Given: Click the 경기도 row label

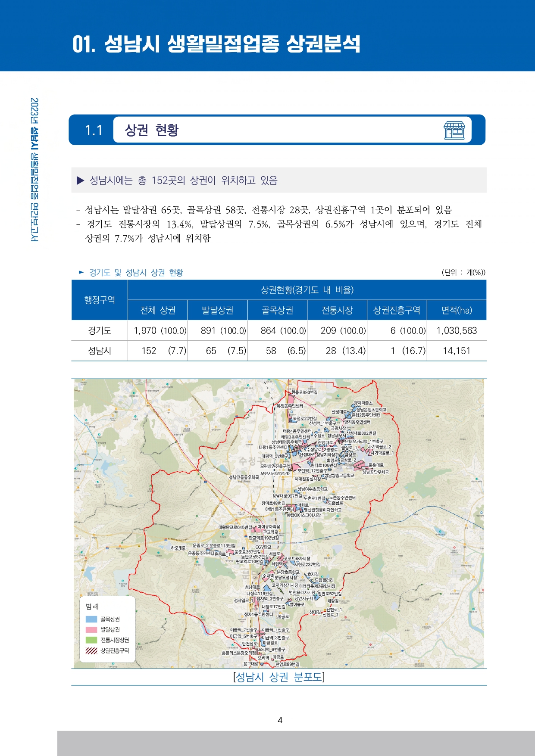Looking at the screenshot, I should pos(100,330).
